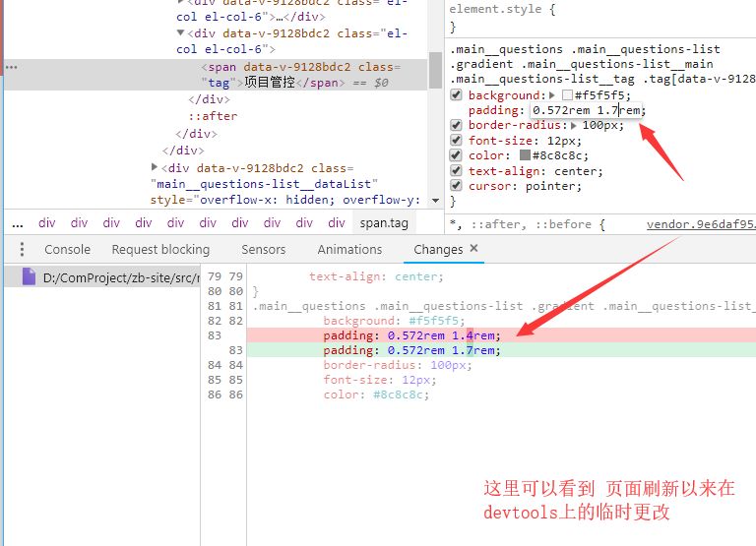Disable the border-radius property checkbox

pos(456,125)
